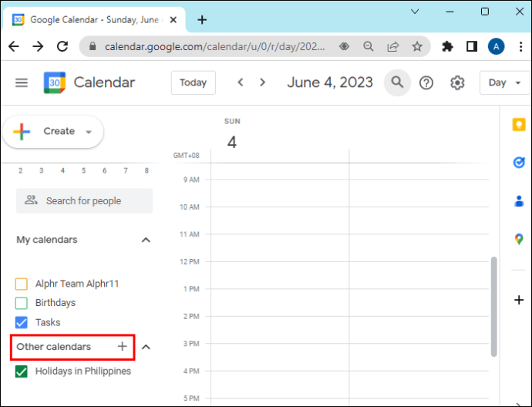Bookmark this tab star icon
Image resolution: width=532 pixels, height=407 pixels.
[x=417, y=46]
